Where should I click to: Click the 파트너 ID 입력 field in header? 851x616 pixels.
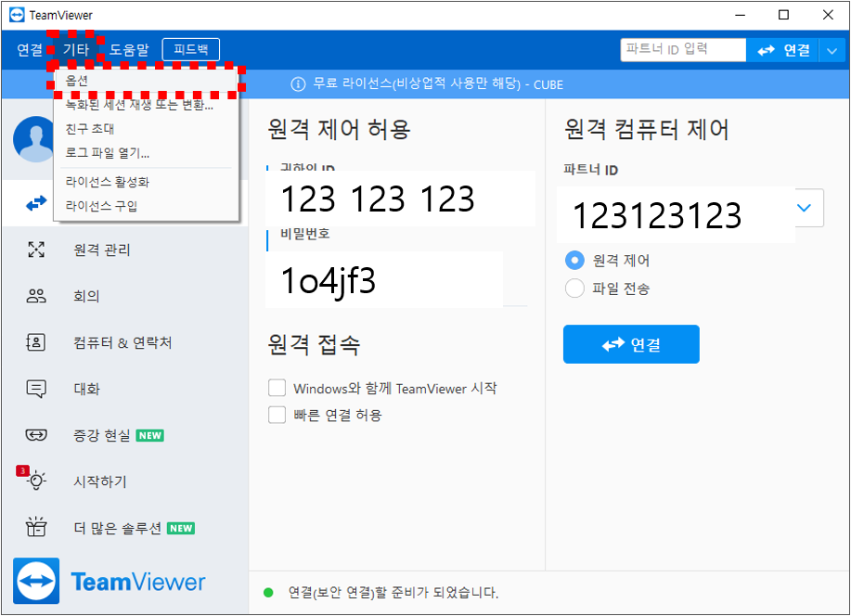(x=683, y=50)
